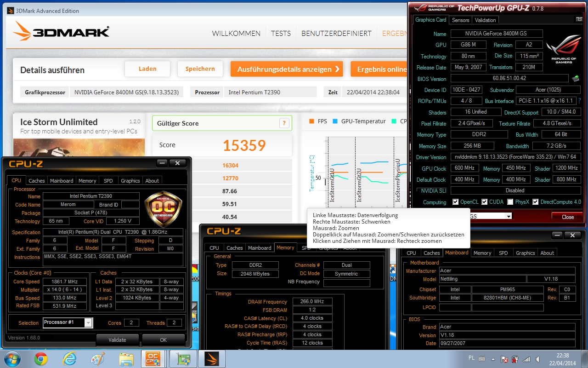
Task: Switch to the Sensors tab in GPU-Z
Action: (460, 20)
